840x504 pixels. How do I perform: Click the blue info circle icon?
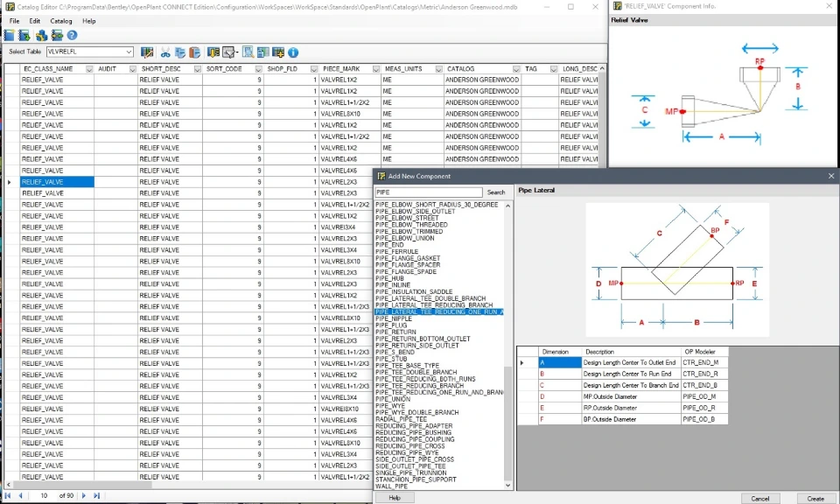coord(293,52)
